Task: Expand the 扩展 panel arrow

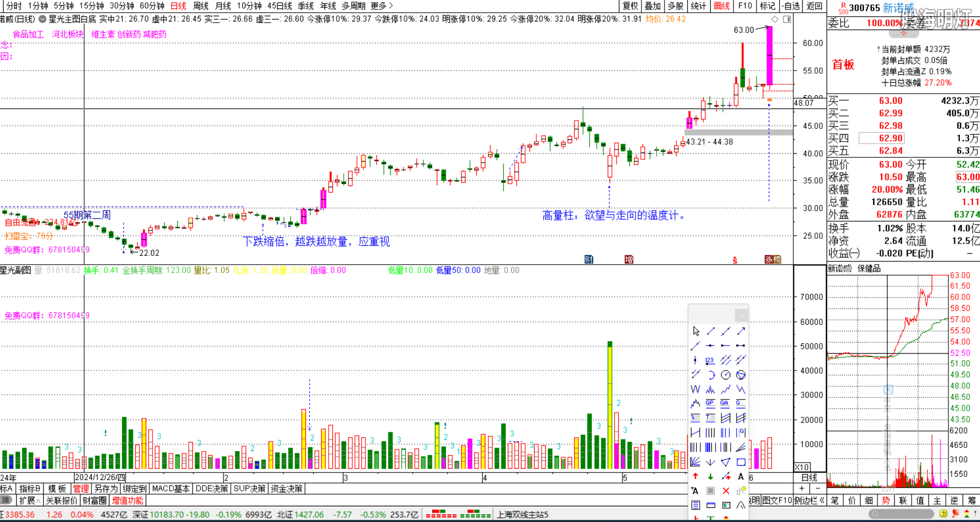Action: (29, 500)
